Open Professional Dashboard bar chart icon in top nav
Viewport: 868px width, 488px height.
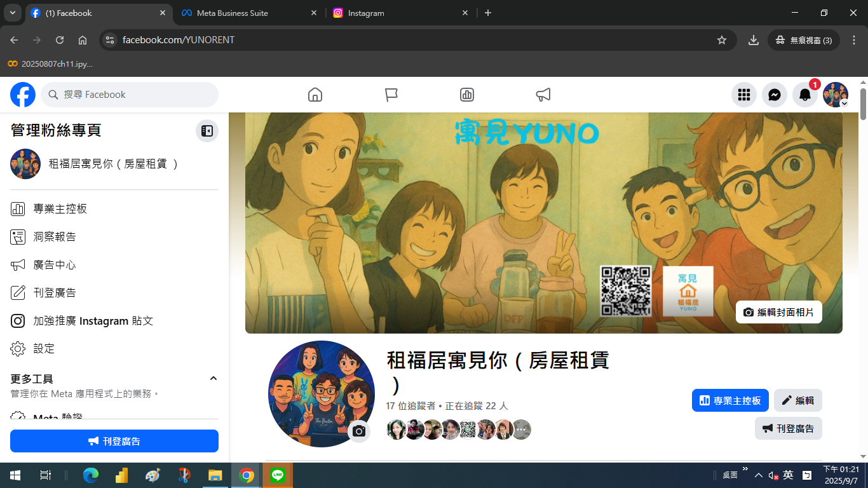[x=467, y=95]
